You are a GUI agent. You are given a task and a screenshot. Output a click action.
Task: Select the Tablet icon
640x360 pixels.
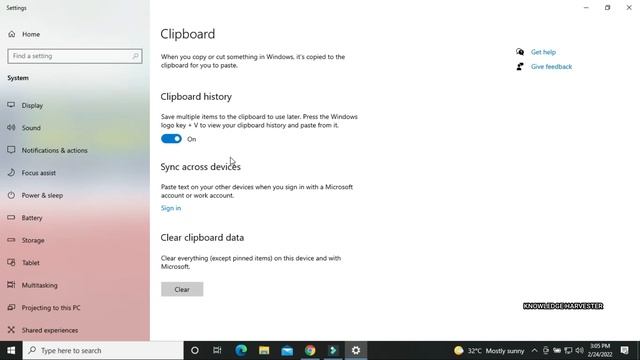click(11, 262)
